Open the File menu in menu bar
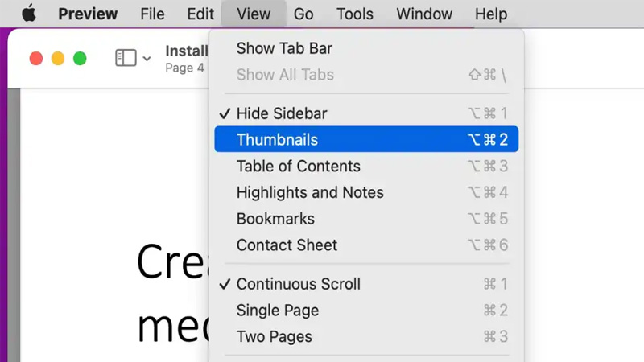 [152, 14]
